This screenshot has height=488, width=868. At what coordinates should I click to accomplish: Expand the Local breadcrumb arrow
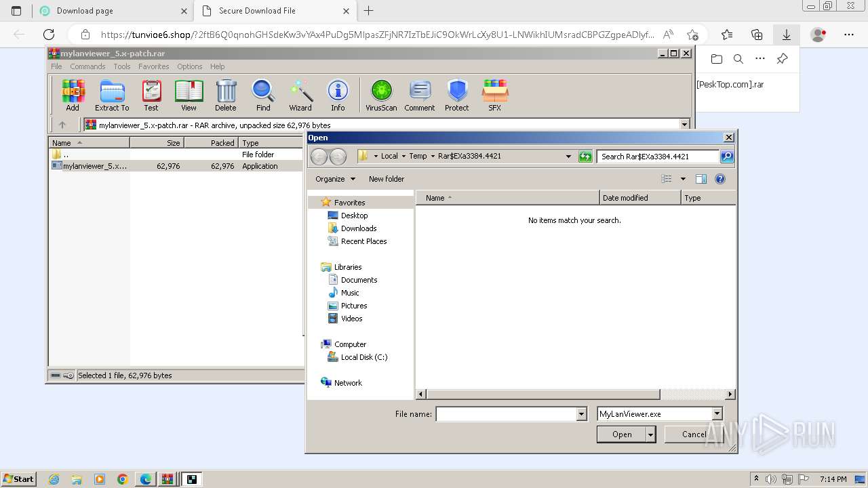click(x=403, y=157)
